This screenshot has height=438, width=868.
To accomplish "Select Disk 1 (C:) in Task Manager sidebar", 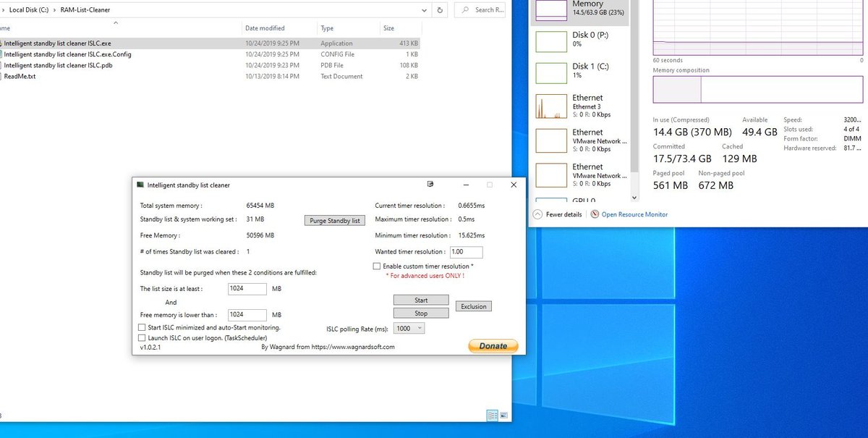I will click(579, 71).
